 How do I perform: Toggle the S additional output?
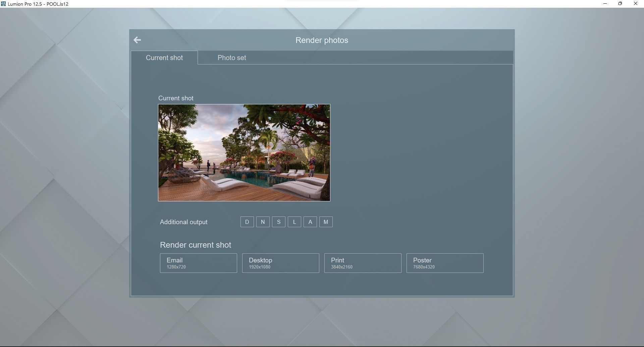[x=279, y=222]
